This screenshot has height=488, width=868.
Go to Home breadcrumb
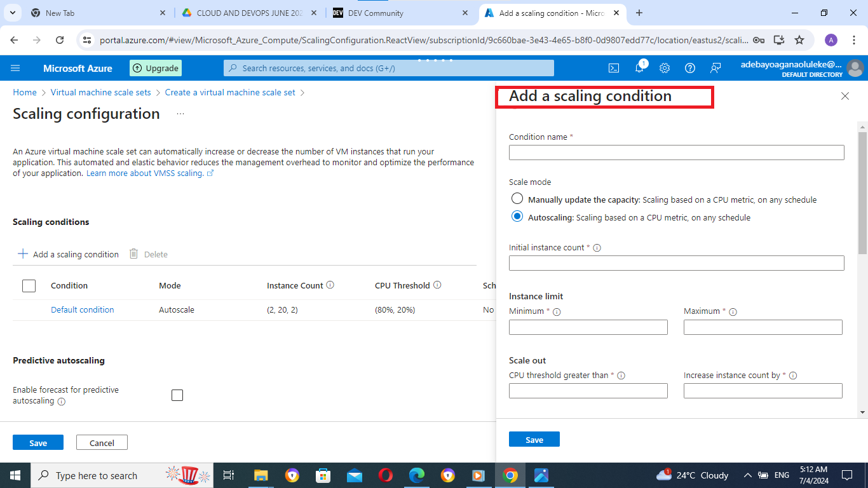pos(25,92)
